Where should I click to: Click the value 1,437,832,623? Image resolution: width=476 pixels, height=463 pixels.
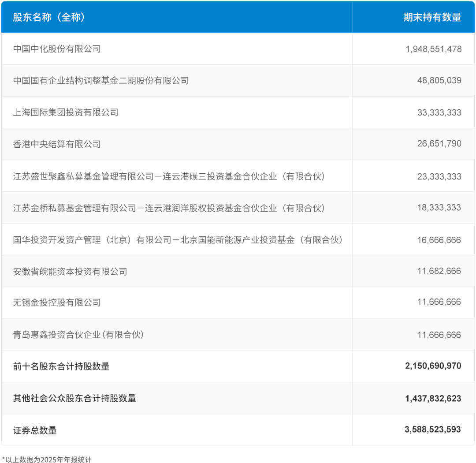click(x=433, y=399)
